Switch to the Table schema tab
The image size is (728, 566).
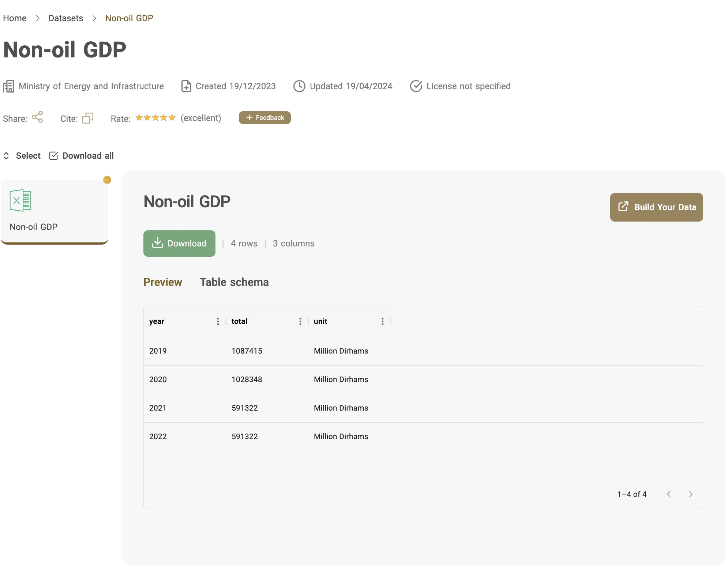coord(234,282)
